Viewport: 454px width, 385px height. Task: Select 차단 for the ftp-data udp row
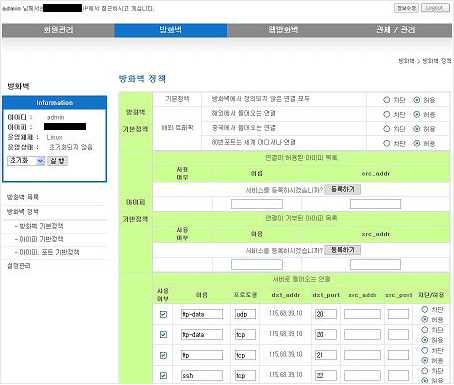[425, 309]
